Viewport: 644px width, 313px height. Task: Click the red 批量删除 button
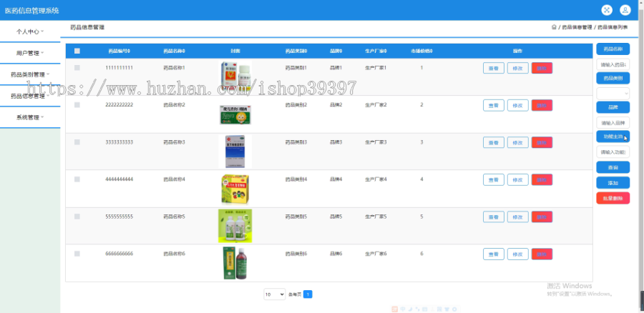(613, 198)
